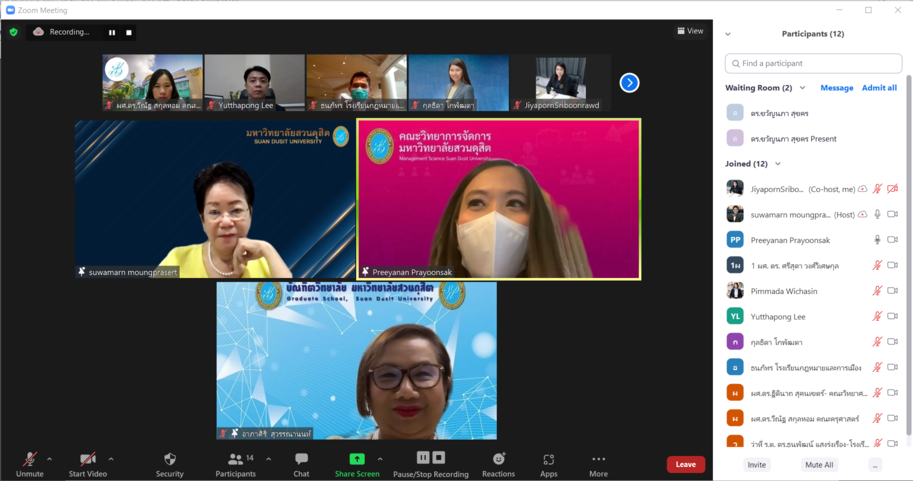Open the Apps panel
Image resolution: width=913 pixels, height=481 pixels.
[548, 463]
